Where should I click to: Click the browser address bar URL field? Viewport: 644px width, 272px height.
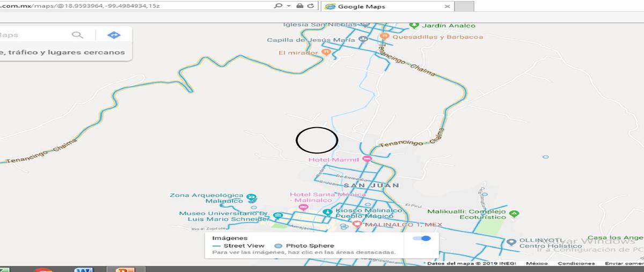(134, 6)
